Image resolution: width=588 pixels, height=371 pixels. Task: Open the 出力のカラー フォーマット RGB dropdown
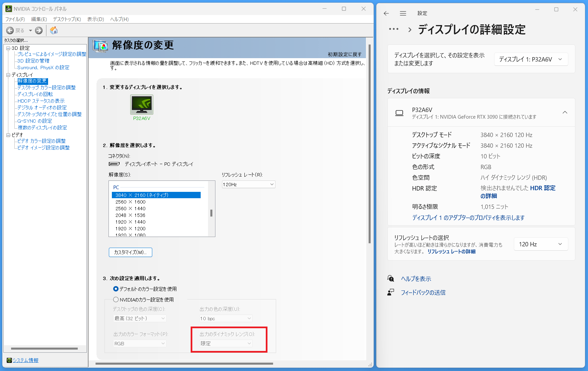(x=140, y=344)
